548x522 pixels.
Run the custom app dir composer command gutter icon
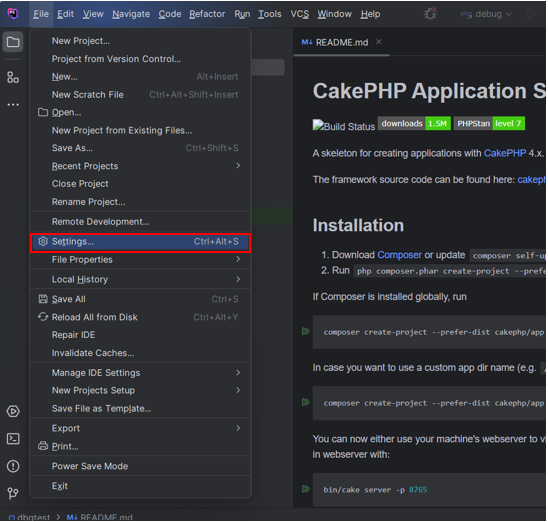306,402
